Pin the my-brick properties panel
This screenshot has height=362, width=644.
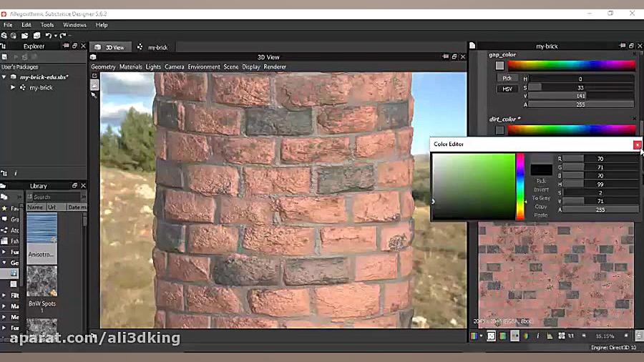pyautogui.click(x=623, y=46)
